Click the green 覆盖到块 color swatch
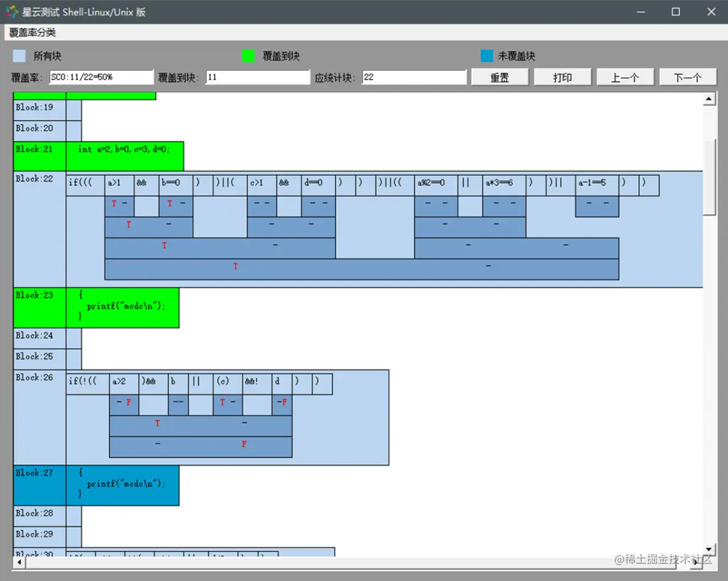This screenshot has height=581, width=728. tap(249, 56)
